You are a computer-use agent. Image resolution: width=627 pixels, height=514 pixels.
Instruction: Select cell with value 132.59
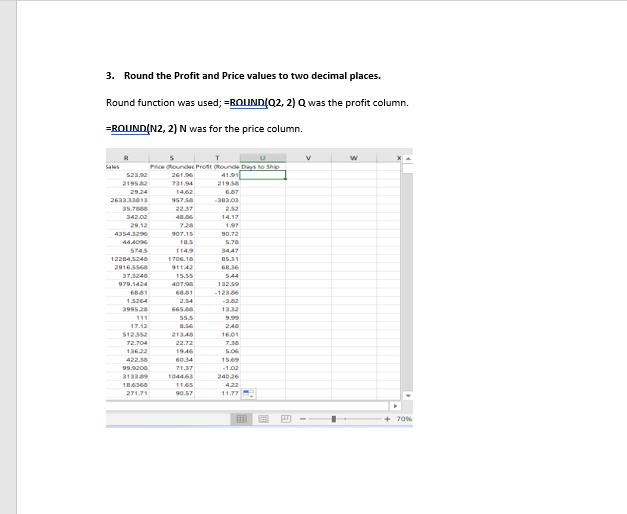217,284
